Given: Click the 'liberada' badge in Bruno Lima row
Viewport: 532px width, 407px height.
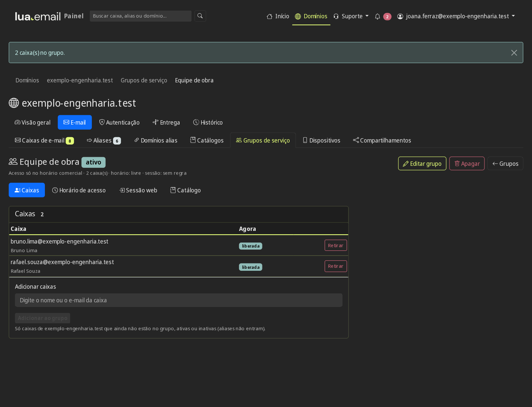Looking at the screenshot, I should click(x=251, y=246).
